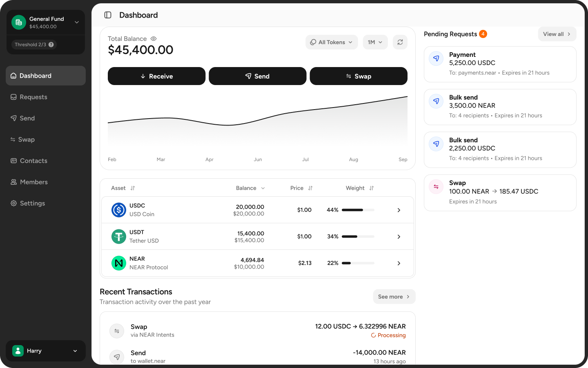
Task: Click the NEAR Protocol token icon
Action: [119, 263]
